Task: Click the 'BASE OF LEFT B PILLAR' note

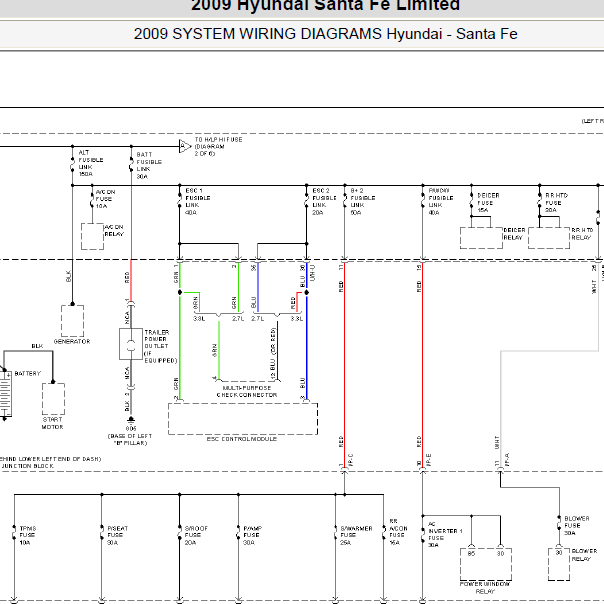Action: [x=130, y=440]
